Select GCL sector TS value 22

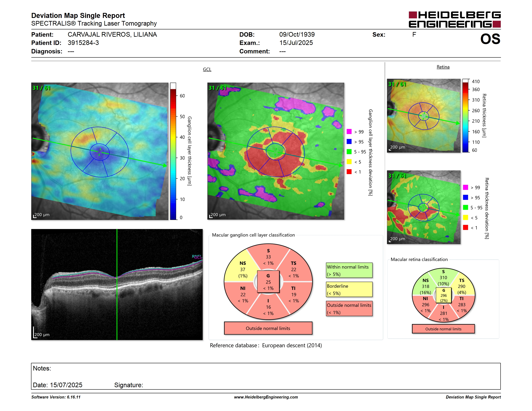[294, 270]
